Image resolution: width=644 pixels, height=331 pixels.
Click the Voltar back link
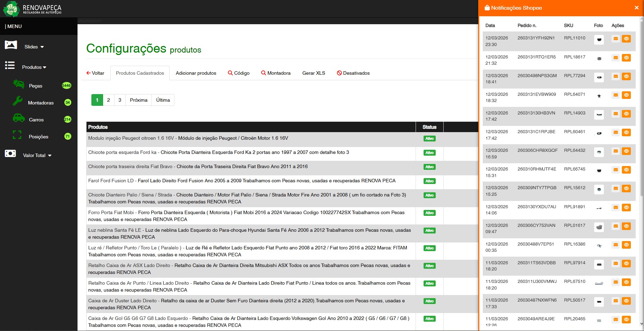[x=96, y=73]
